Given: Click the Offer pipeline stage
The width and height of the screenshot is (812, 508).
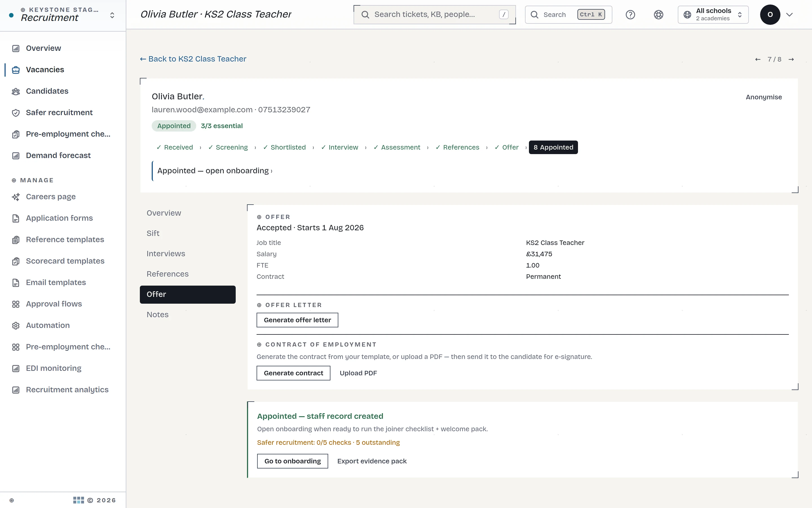Looking at the screenshot, I should 507,148.
